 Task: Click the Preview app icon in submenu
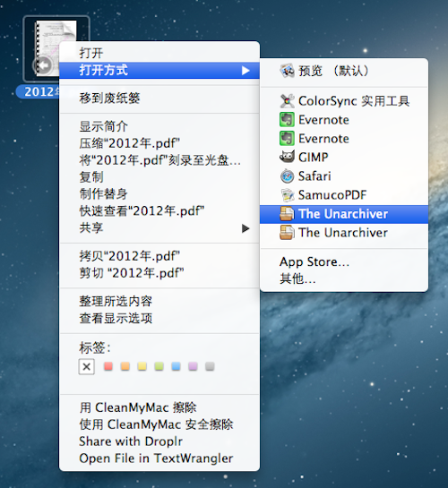287,71
